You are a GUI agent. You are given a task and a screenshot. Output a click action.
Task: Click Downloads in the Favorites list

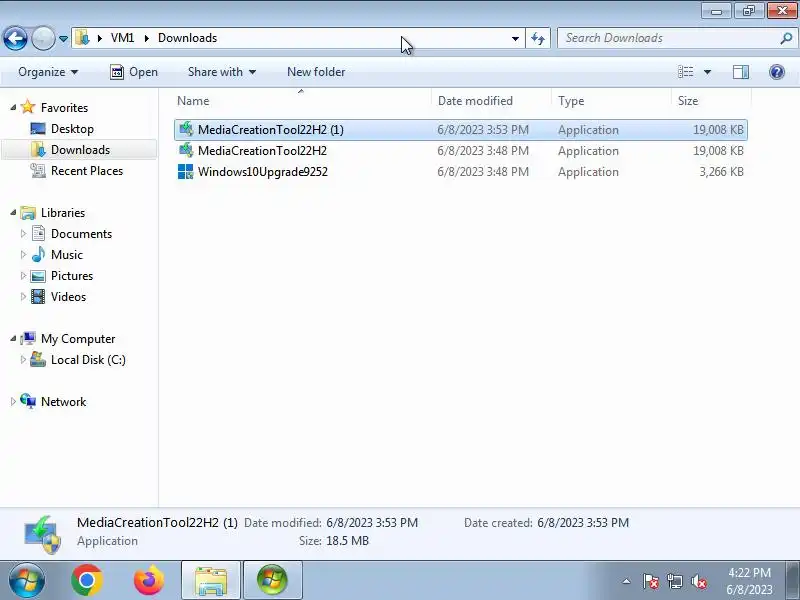click(80, 149)
